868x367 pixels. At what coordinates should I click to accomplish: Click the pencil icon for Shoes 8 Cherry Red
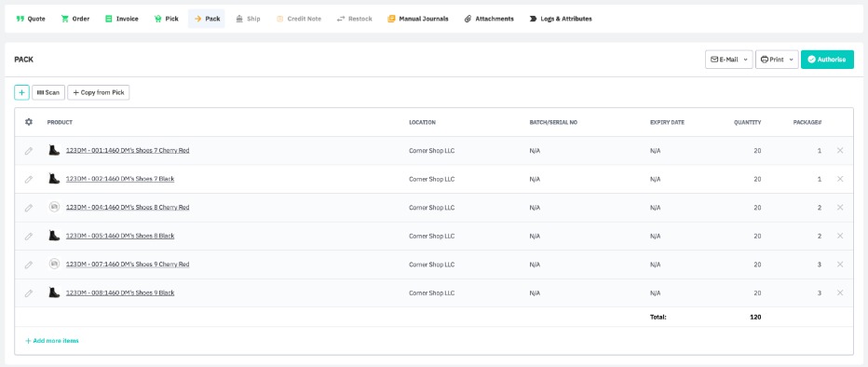point(29,208)
